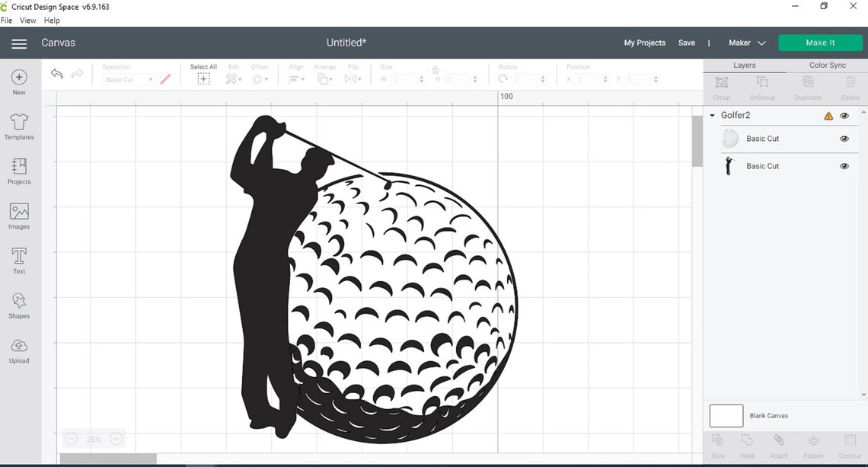
Task: Switch to the Color Sync tab
Action: tap(828, 65)
